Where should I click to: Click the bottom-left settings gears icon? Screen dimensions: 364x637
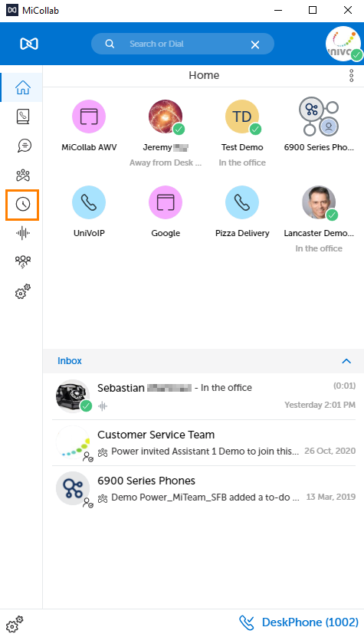tap(15, 624)
